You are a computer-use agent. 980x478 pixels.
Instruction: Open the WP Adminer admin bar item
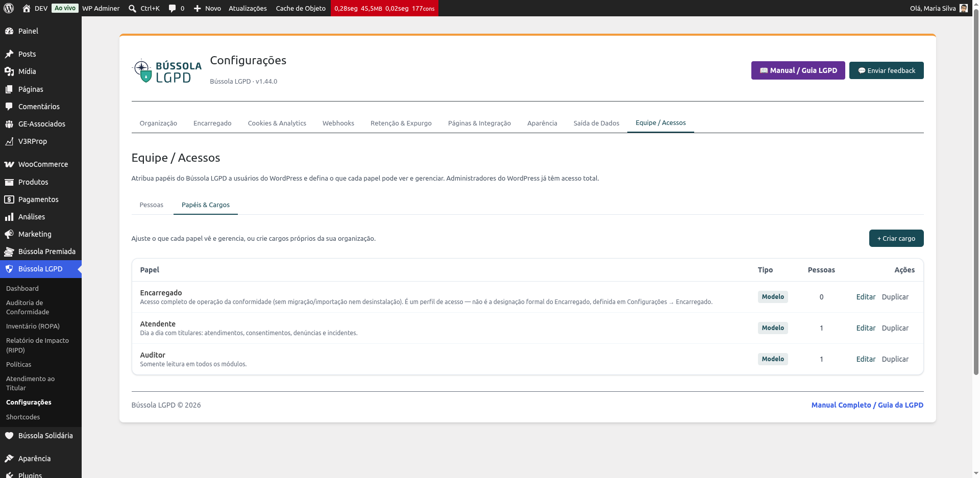(101, 8)
